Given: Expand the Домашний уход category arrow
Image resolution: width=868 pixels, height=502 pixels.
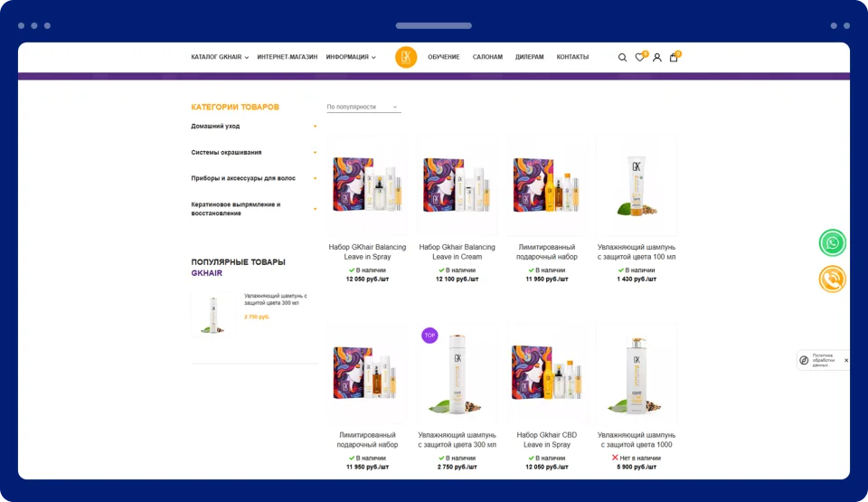Looking at the screenshot, I should click(x=315, y=127).
